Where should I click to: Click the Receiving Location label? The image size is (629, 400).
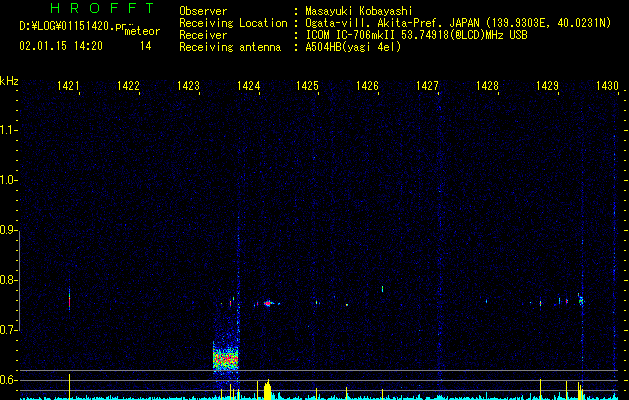click(233, 23)
